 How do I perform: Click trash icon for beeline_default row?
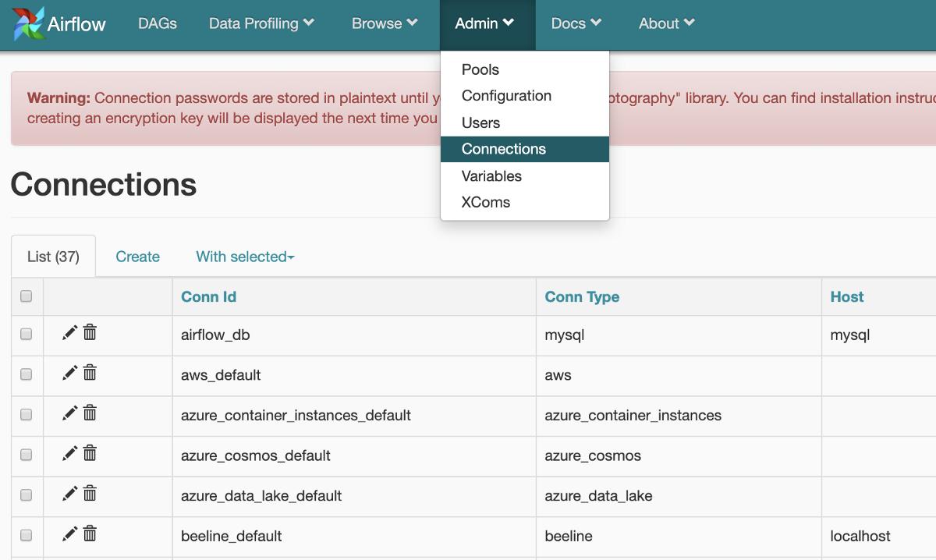point(90,533)
